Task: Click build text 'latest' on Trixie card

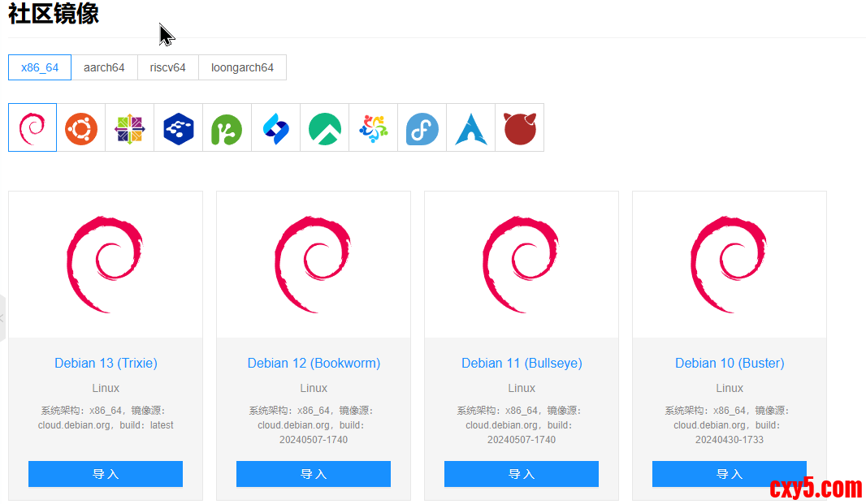Action: [162, 425]
